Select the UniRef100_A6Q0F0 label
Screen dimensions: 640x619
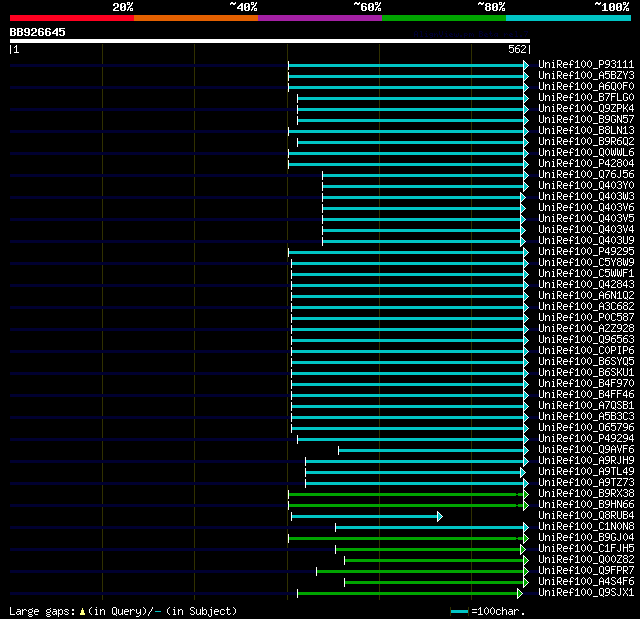point(586,87)
